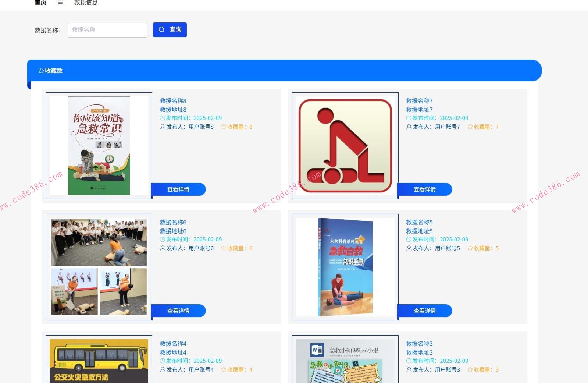588x383 pixels.
Task: Click the star icon beside 收藏量：6
Action: [x=224, y=248]
